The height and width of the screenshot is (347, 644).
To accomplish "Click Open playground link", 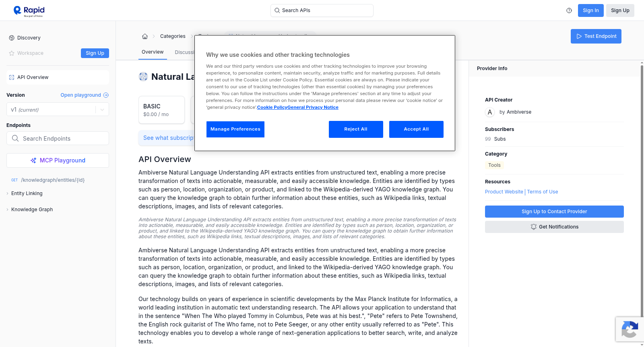I will (x=85, y=95).
